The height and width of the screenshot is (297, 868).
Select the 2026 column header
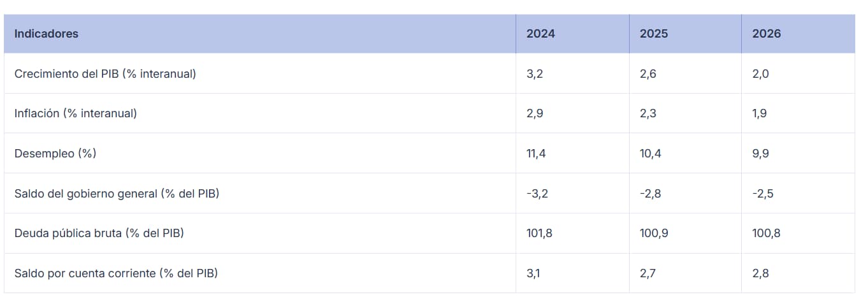[x=767, y=34]
